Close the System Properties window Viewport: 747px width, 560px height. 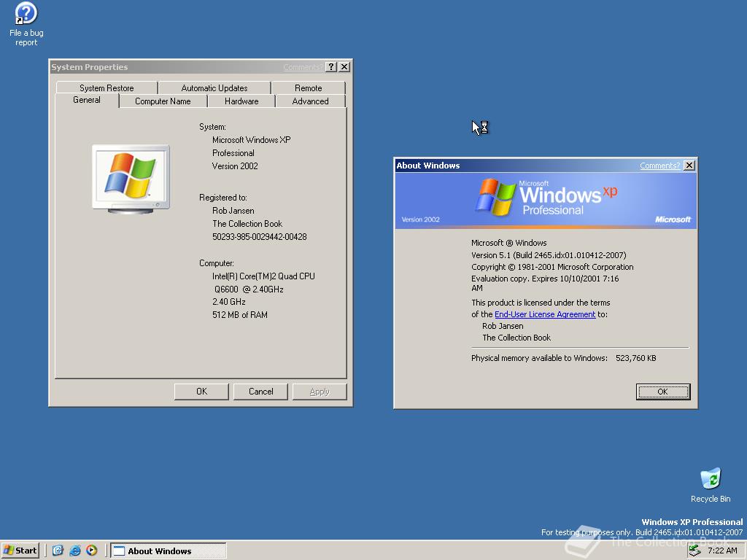344,67
